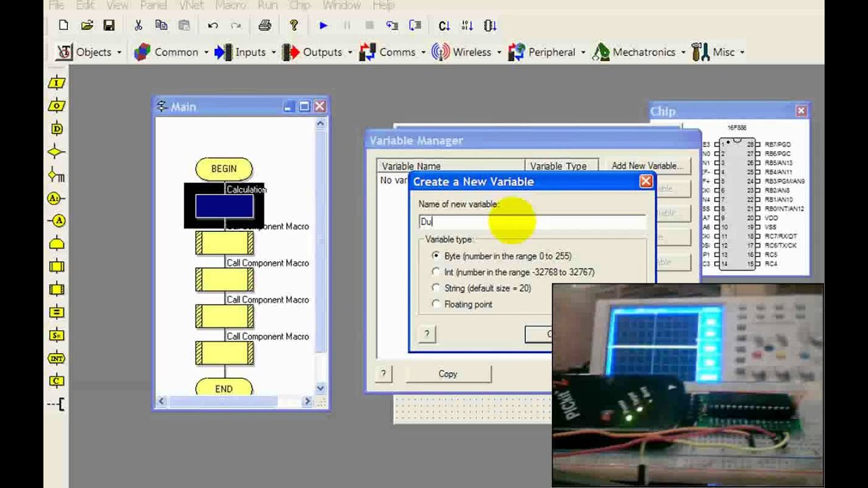This screenshot has width=868, height=488.
Task: Expand the Peripheral components dropdown arrow
Action: click(583, 52)
